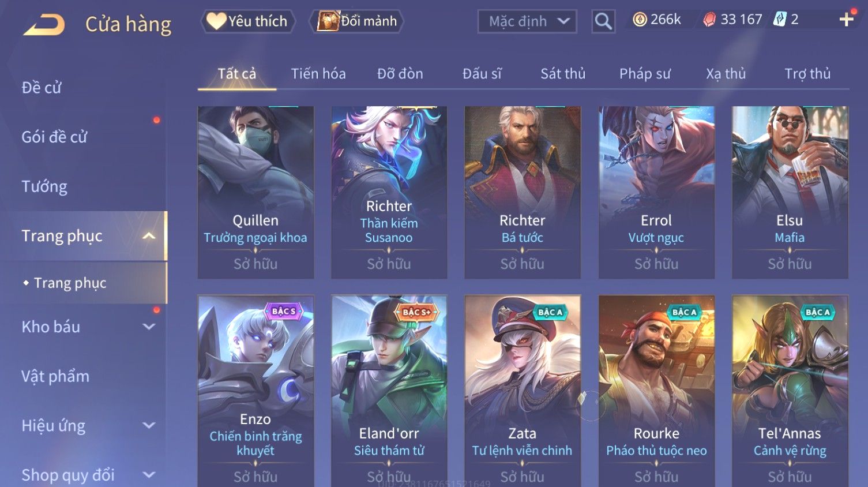Collapse the Trang phục sidebar section
The width and height of the screenshot is (868, 487).
point(149,236)
